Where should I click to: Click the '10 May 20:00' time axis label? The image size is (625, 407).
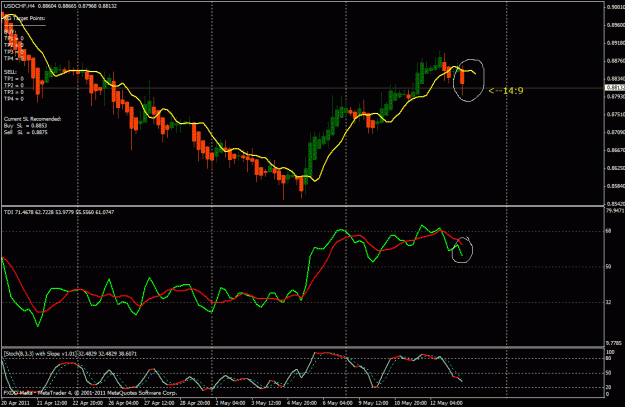tap(409, 403)
